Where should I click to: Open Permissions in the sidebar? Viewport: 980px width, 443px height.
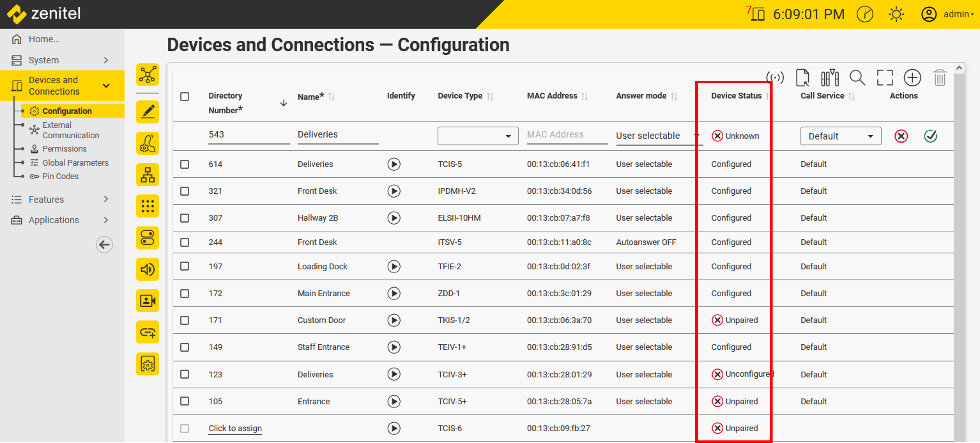coord(64,149)
